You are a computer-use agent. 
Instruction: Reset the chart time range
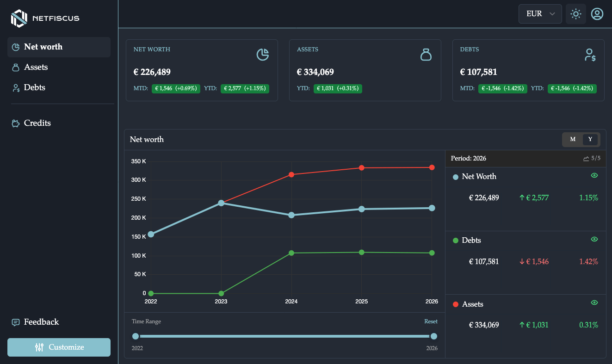pyautogui.click(x=431, y=321)
